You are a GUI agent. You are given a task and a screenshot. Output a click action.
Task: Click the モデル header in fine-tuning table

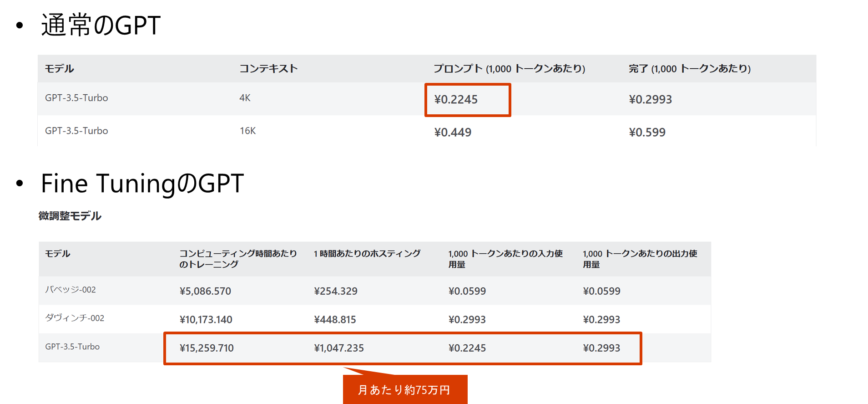[58, 254]
